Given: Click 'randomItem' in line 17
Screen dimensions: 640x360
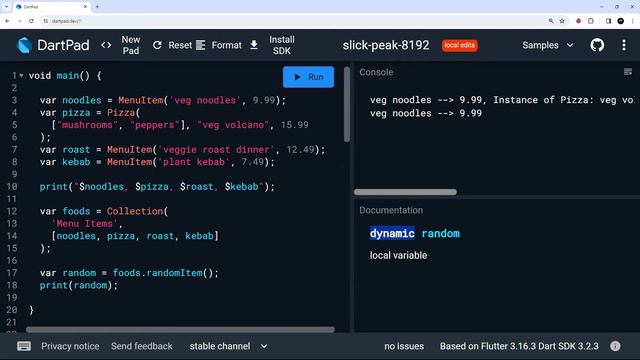Looking at the screenshot, I should coord(174,273).
